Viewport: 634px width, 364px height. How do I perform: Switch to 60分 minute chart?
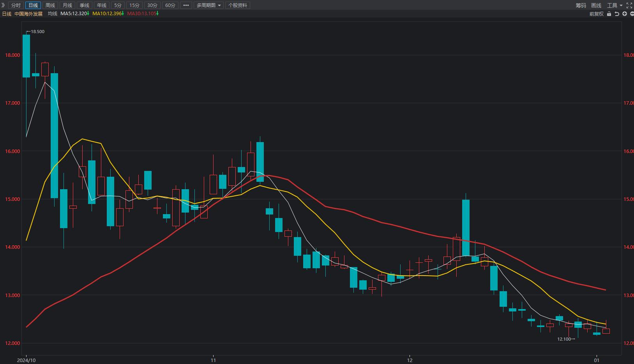[x=170, y=5]
